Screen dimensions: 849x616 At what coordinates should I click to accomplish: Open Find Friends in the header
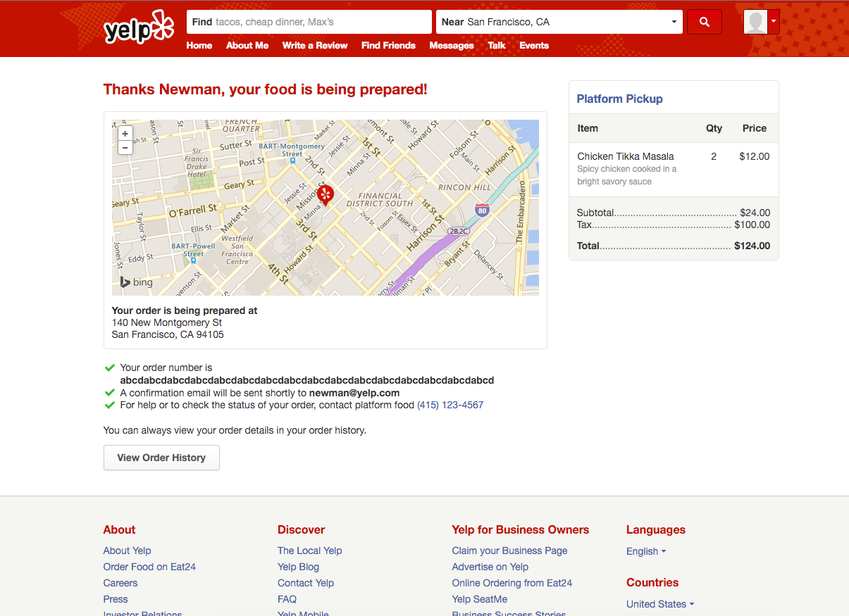click(388, 45)
